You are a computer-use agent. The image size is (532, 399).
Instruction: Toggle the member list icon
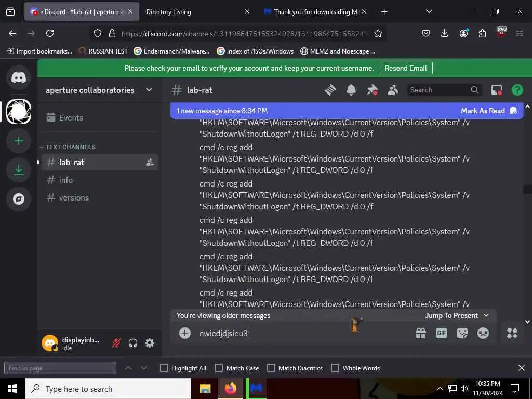393,90
